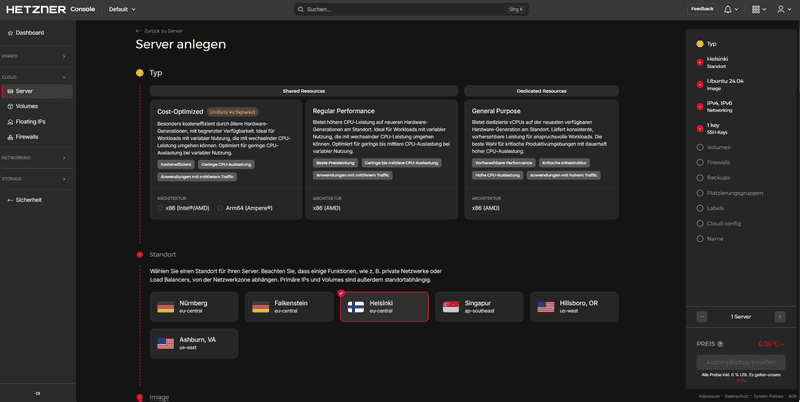Open the notifications bell icon
This screenshot has height=402, width=800.
tap(729, 9)
